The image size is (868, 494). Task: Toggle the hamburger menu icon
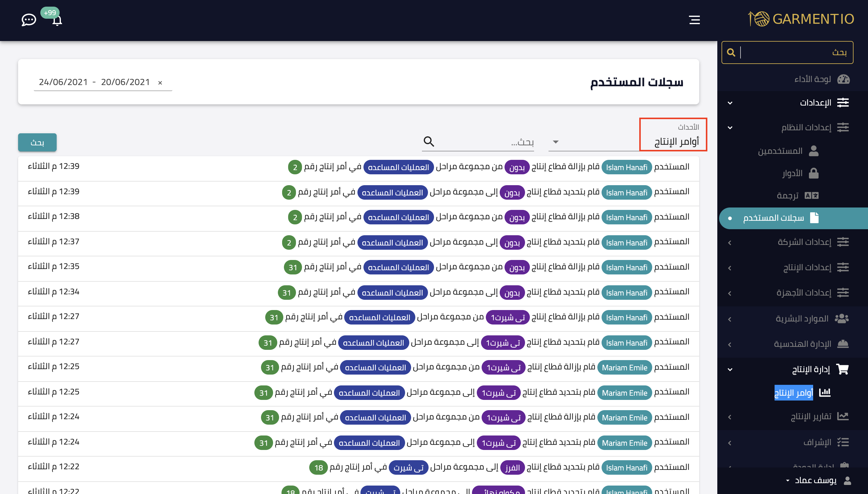point(694,20)
